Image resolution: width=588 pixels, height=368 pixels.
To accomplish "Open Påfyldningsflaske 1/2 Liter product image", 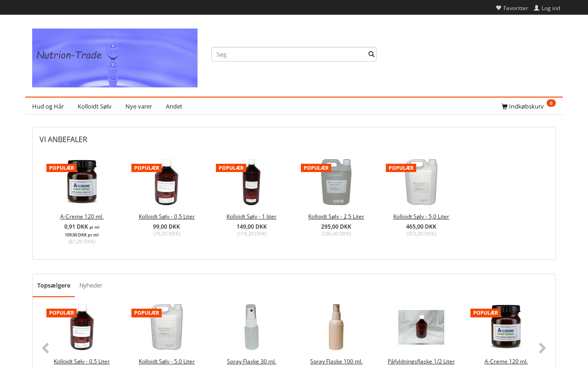I will [421, 327].
